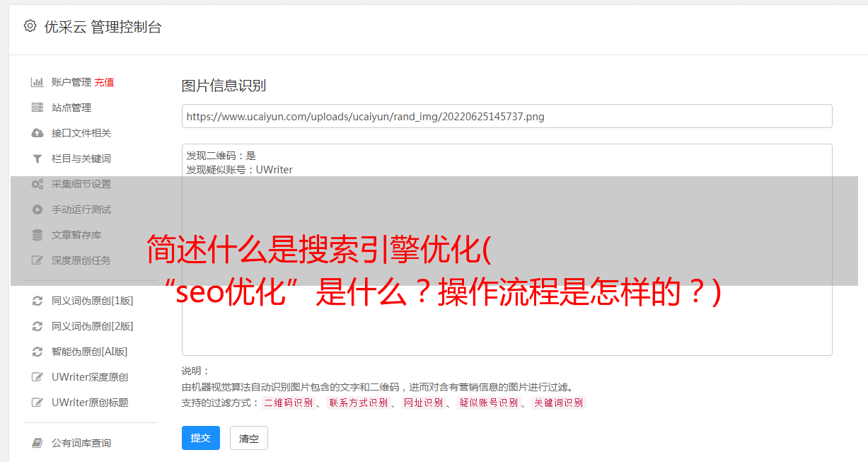
Task: Click the 关键词识别 tag
Action: (558, 403)
